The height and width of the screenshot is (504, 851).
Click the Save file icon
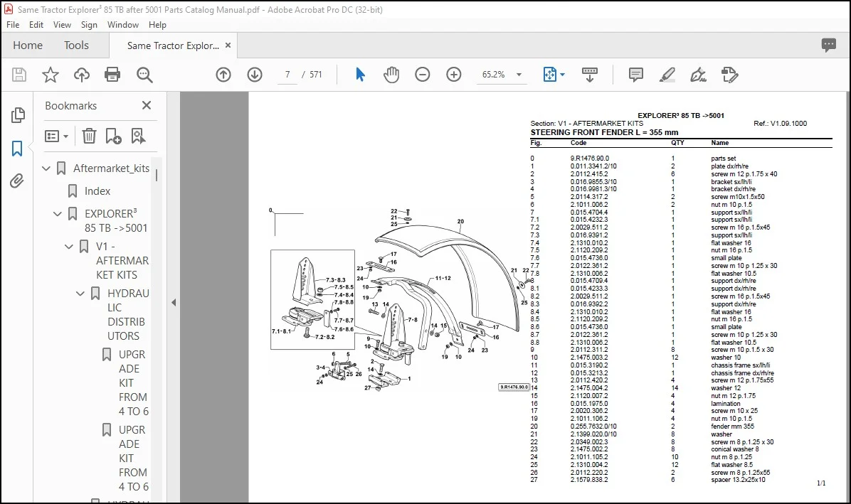tap(19, 75)
